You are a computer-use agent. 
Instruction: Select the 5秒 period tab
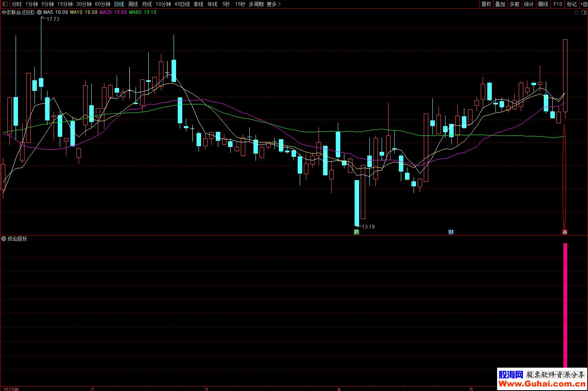coord(226,4)
